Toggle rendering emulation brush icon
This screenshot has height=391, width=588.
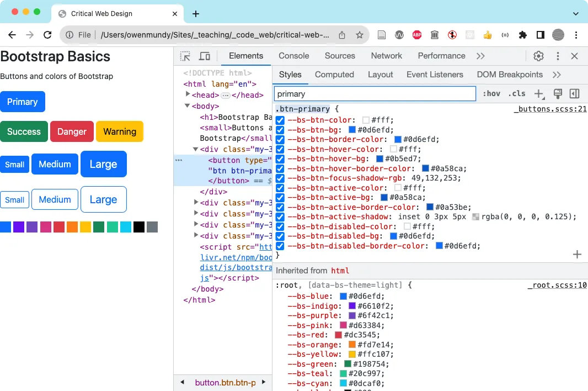(559, 93)
